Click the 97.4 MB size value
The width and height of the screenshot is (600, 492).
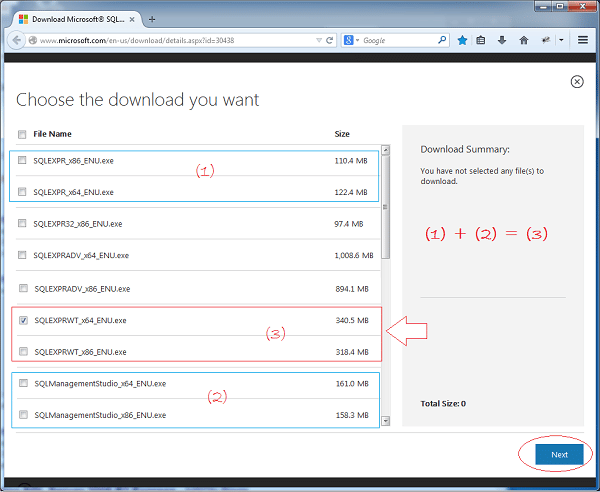pos(349,224)
